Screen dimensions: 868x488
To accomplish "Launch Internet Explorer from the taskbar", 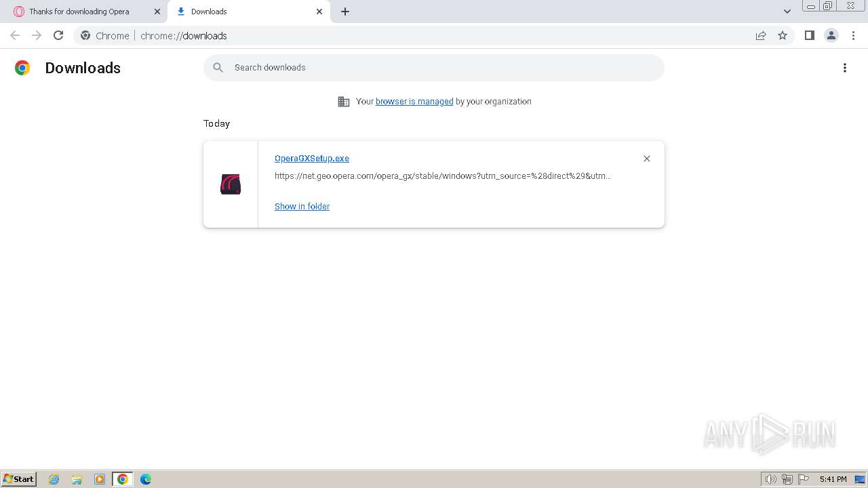I will click(x=54, y=479).
